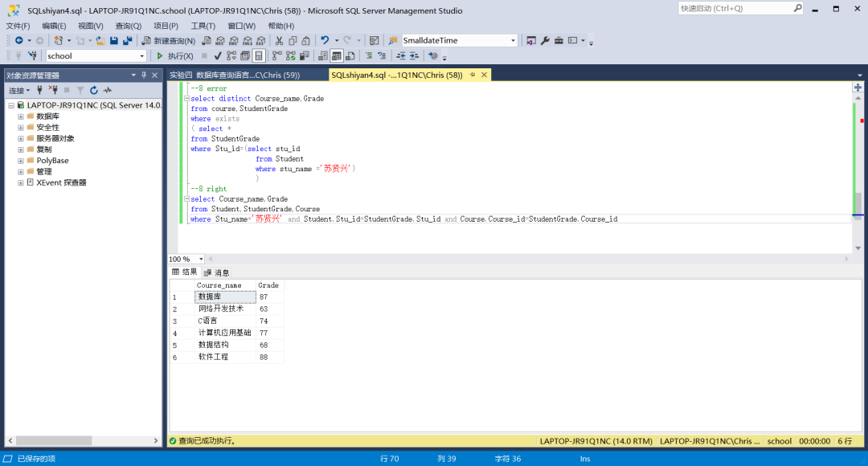Open Properties window wrench icon
The width and height of the screenshot is (868, 466).
coord(545,40)
